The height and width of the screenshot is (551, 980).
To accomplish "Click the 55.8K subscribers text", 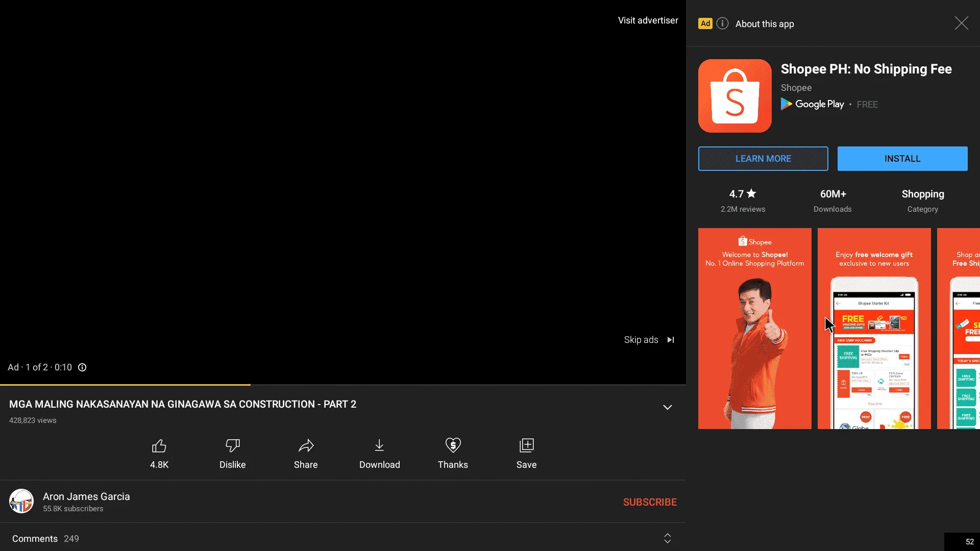I will (x=73, y=509).
